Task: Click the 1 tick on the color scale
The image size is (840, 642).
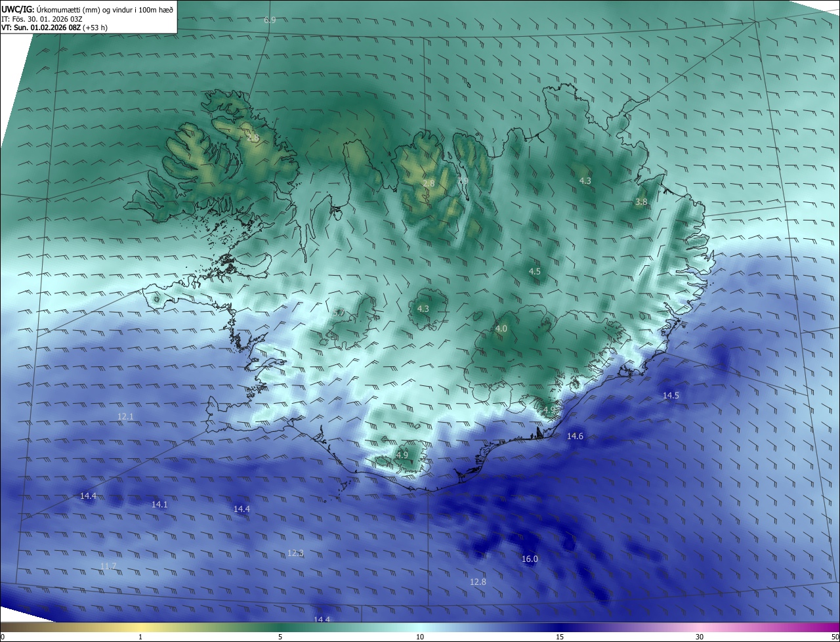Action: click(140, 637)
